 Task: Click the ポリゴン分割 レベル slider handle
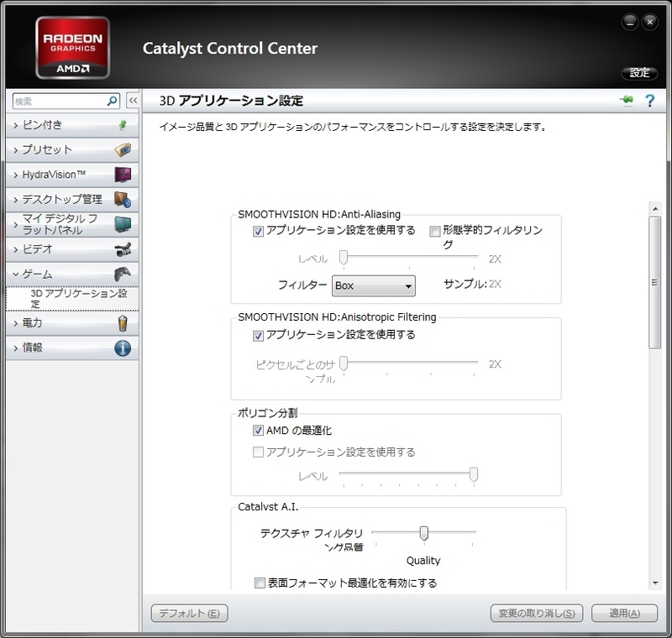pyautogui.click(x=474, y=474)
